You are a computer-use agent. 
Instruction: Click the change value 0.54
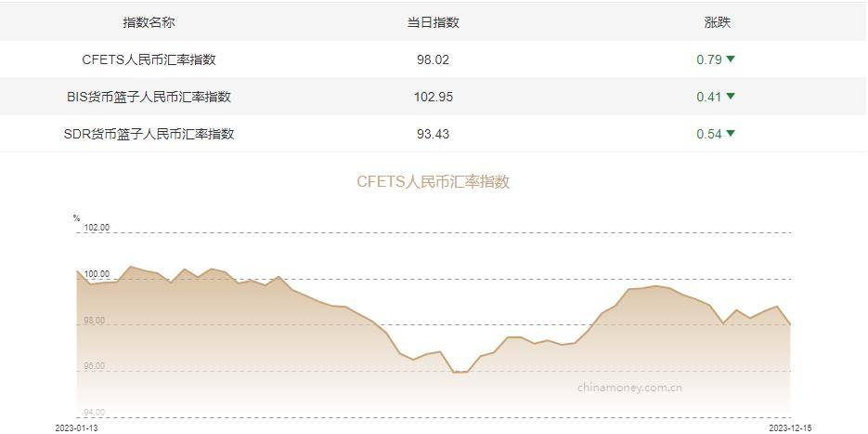(x=709, y=134)
